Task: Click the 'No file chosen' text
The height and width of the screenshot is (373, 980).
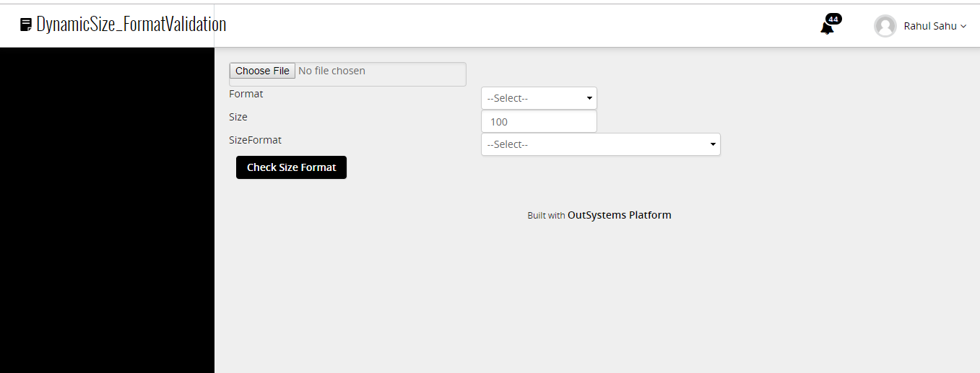Action: click(x=331, y=71)
